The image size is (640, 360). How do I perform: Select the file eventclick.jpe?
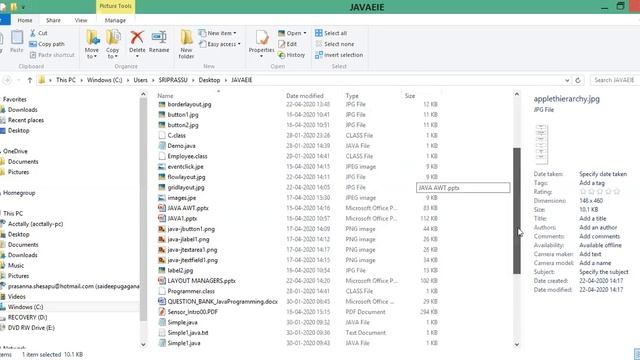pyautogui.click(x=185, y=167)
